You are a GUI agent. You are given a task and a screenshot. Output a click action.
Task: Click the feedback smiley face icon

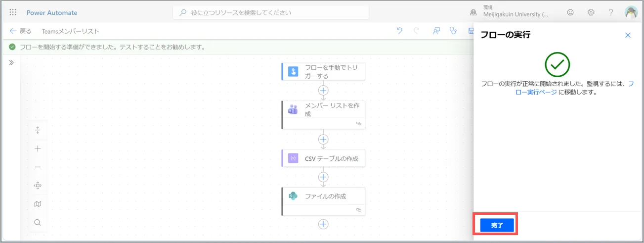570,12
